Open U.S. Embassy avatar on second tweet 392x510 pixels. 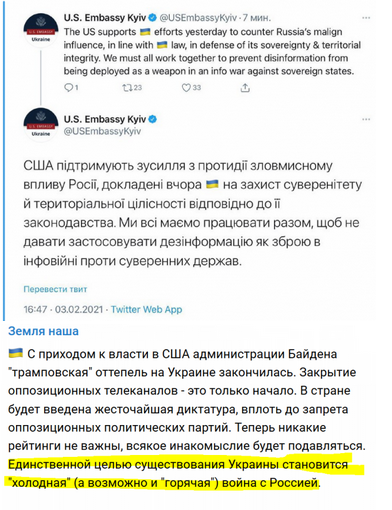41,124
